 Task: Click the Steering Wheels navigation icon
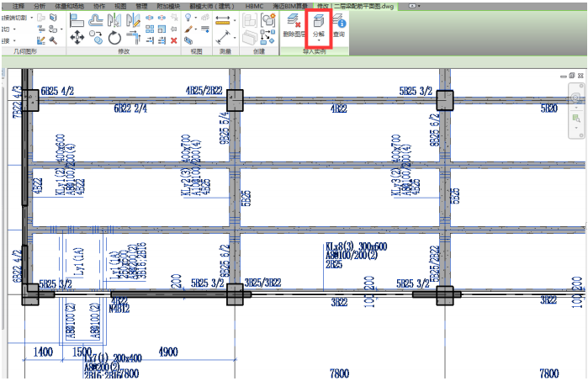pos(576,98)
